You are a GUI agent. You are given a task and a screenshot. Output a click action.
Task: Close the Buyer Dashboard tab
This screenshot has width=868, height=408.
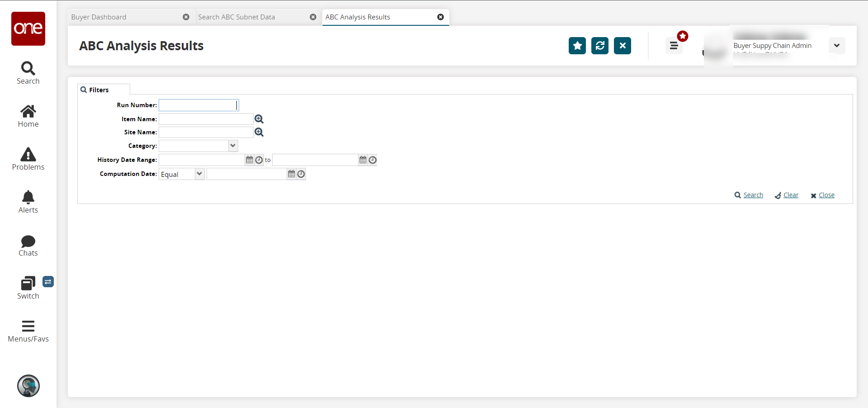(x=186, y=17)
